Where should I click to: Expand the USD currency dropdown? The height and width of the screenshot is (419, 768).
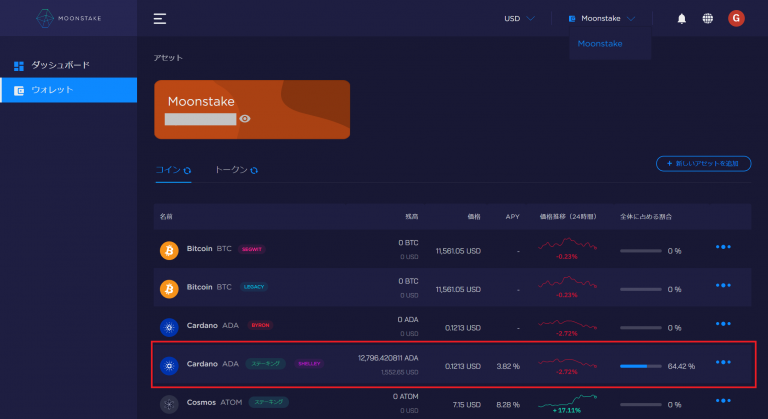tap(519, 19)
